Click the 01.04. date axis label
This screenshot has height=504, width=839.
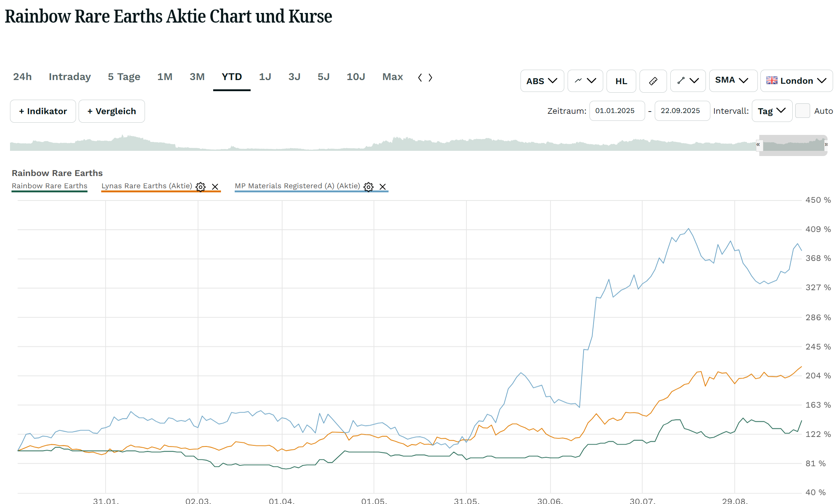coord(282,501)
